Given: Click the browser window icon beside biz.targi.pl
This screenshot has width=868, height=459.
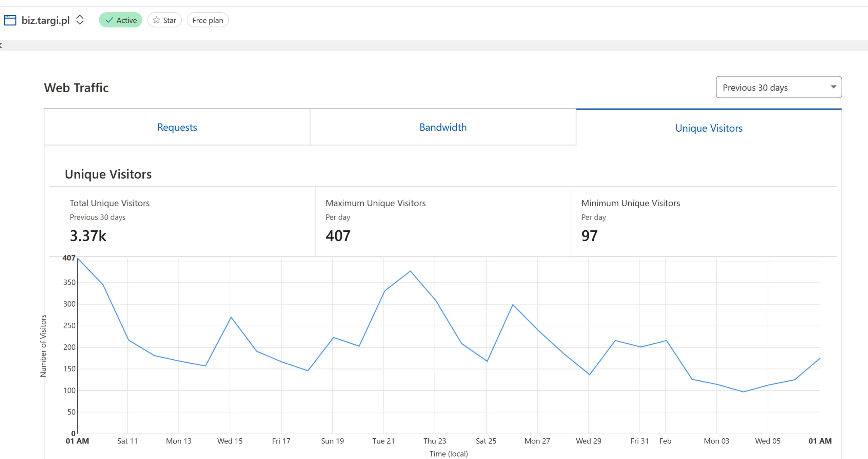Looking at the screenshot, I should click(x=10, y=20).
